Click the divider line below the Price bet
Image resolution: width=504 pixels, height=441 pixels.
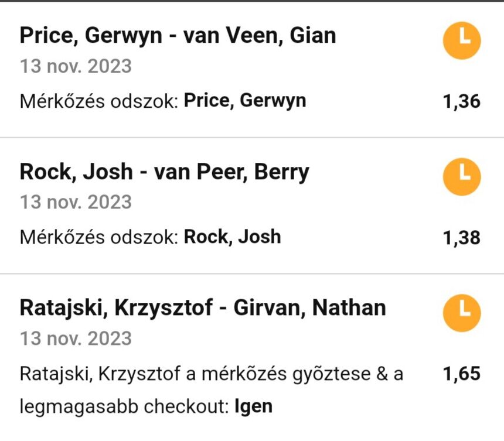pyautogui.click(x=252, y=138)
